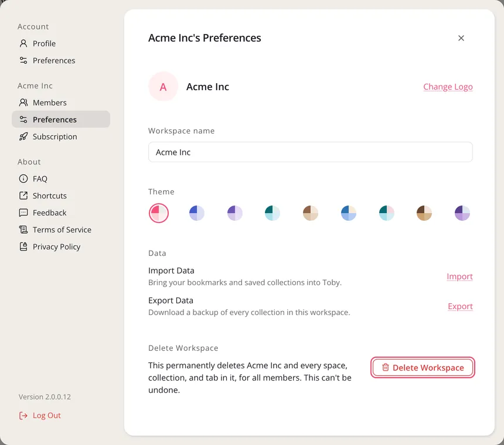
Task: Open Privacy Policy
Action: [x=61, y=247]
